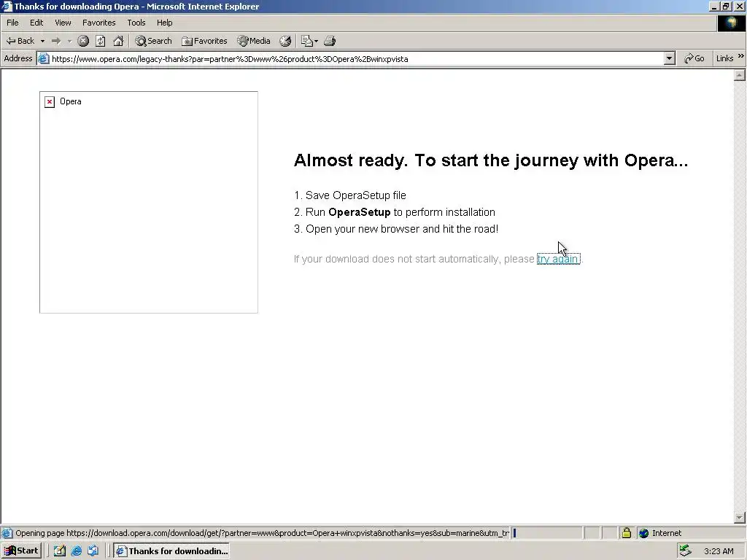The image size is (747, 560).
Task: Open the Back history dropdown arrow
Action: click(x=42, y=41)
